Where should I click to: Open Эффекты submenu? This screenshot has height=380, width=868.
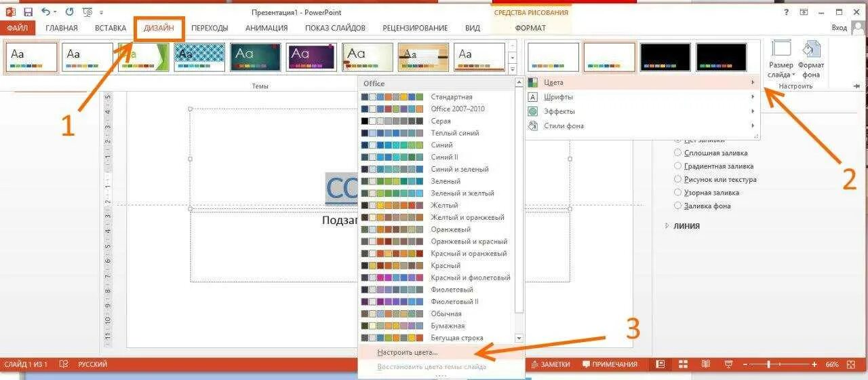pos(642,111)
